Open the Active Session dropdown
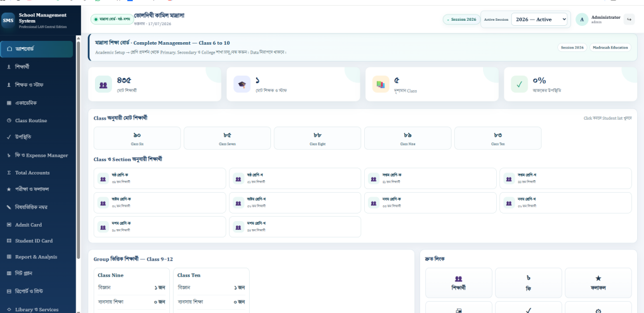This screenshot has height=313, width=644. [539, 20]
